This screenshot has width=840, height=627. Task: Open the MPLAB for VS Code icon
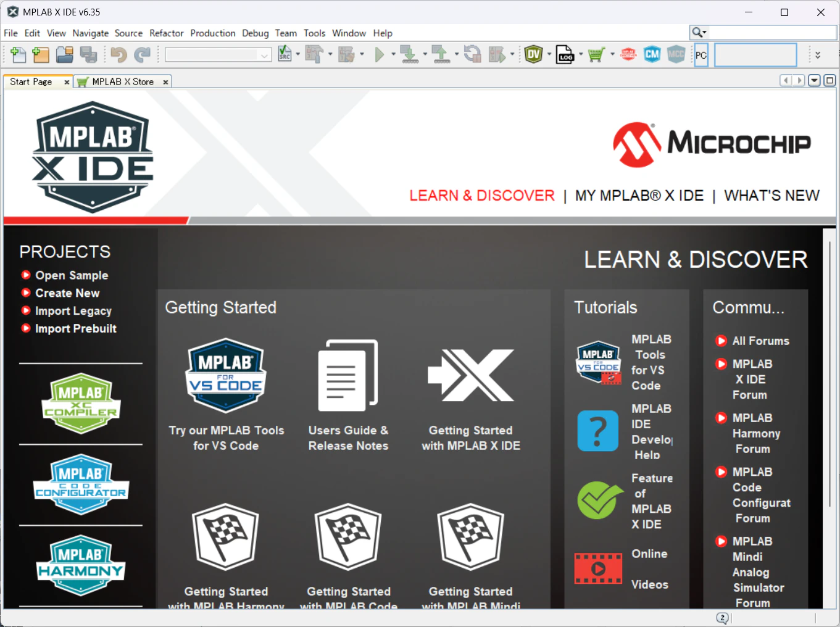226,375
